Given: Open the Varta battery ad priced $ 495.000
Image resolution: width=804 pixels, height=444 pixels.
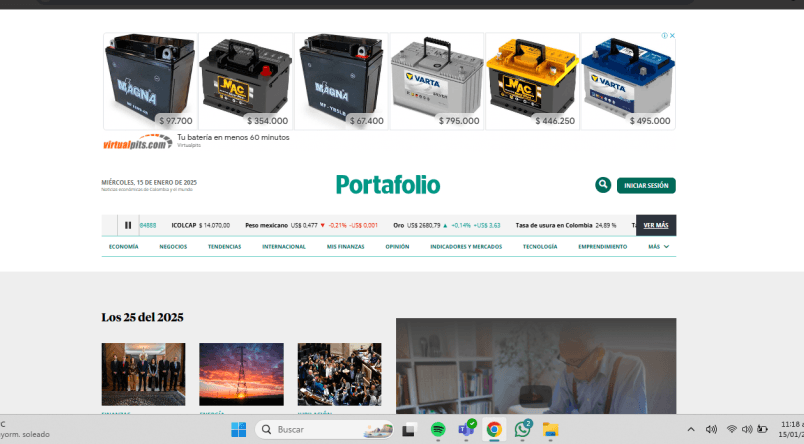Looking at the screenshot, I should pyautogui.click(x=628, y=81).
